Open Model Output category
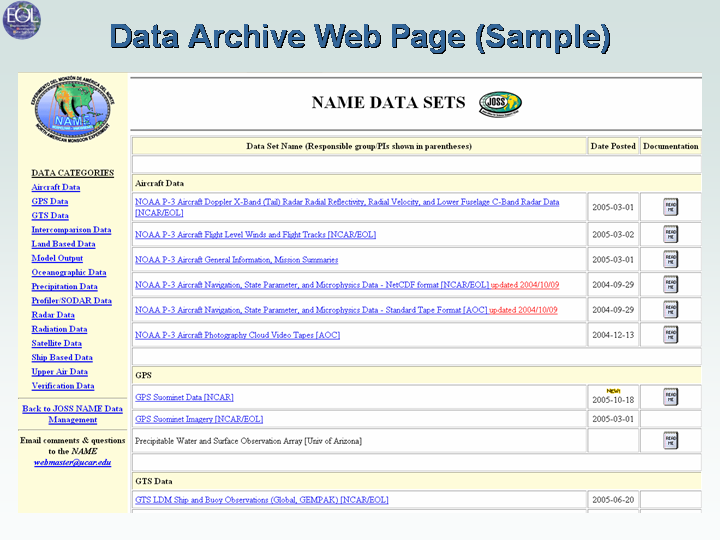Screen dimensions: 720x540 click(x=57, y=259)
